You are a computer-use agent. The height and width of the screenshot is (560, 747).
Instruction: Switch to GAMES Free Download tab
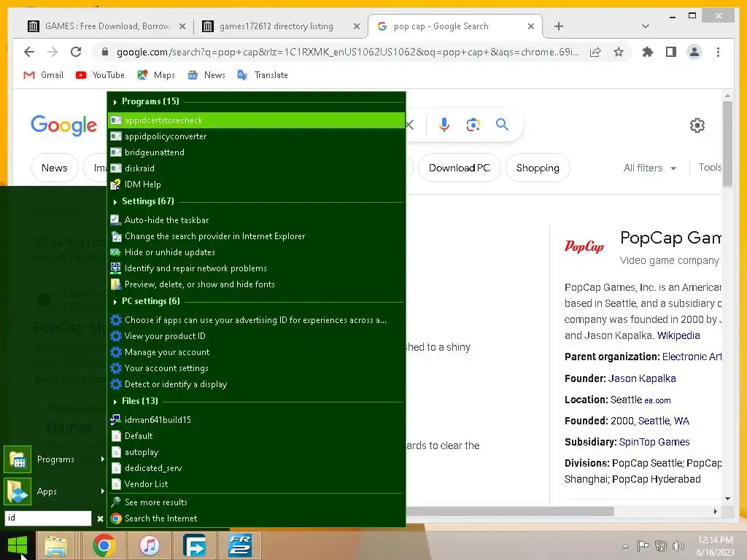tap(107, 26)
